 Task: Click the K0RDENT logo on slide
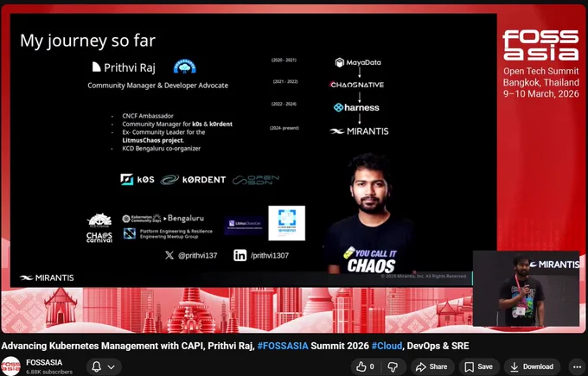(x=193, y=180)
